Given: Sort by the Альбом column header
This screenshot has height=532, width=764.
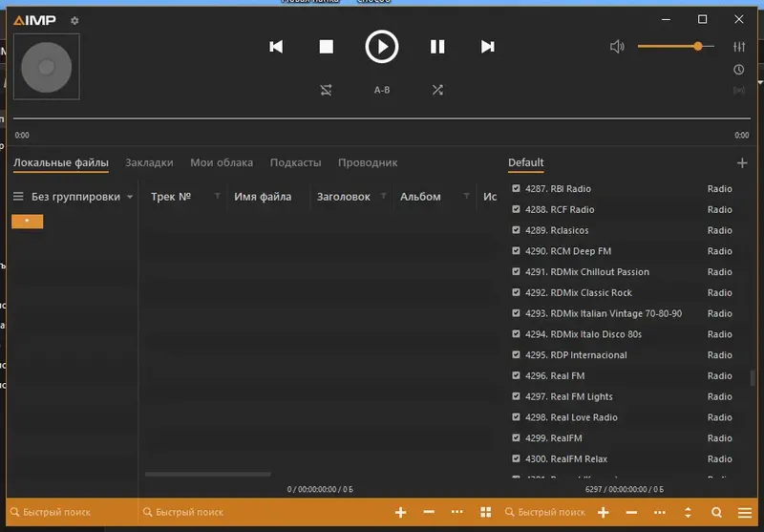Looking at the screenshot, I should [x=420, y=197].
